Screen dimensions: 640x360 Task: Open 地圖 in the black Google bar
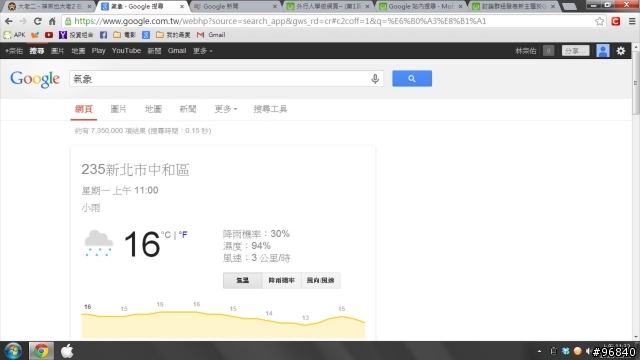[x=78, y=51]
